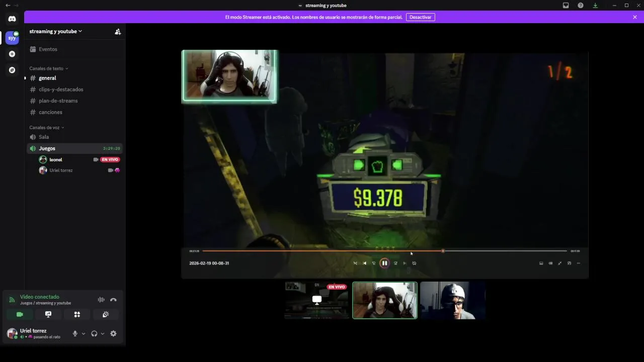Viewport: 644px width, 362px height.
Task: Click the player volume speaker icon
Action: click(550, 263)
